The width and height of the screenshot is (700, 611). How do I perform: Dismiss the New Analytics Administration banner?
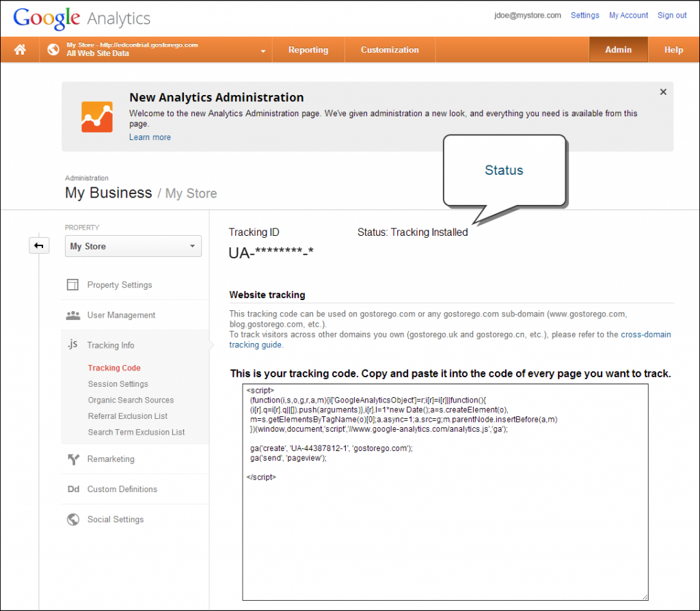coord(663,92)
